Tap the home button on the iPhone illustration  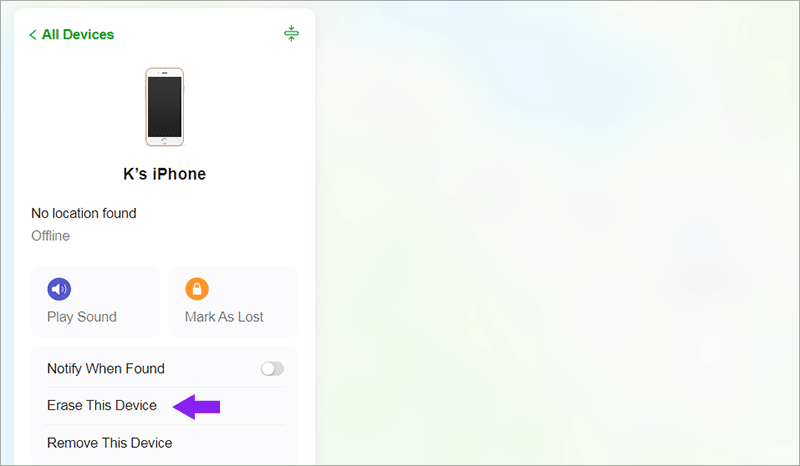click(164, 140)
